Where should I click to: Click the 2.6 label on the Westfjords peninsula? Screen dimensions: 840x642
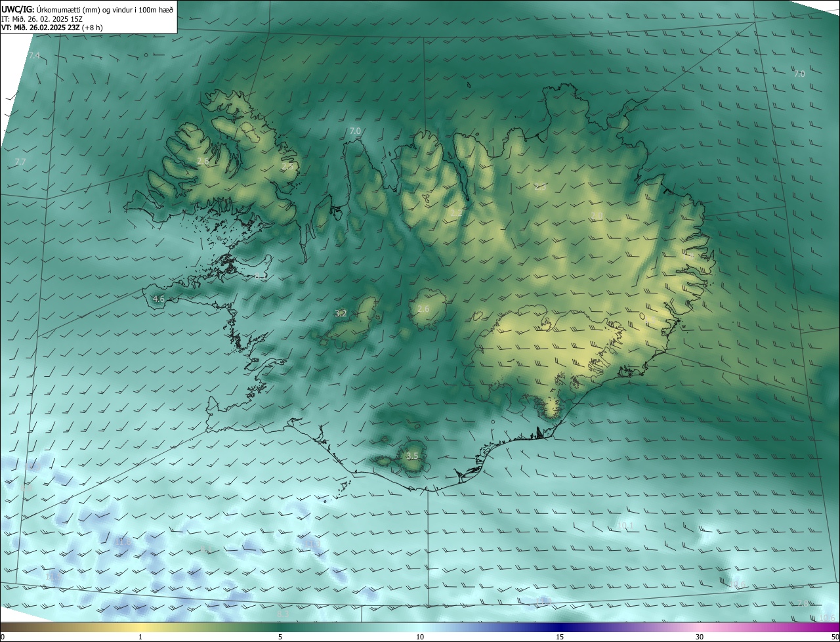[203, 161]
